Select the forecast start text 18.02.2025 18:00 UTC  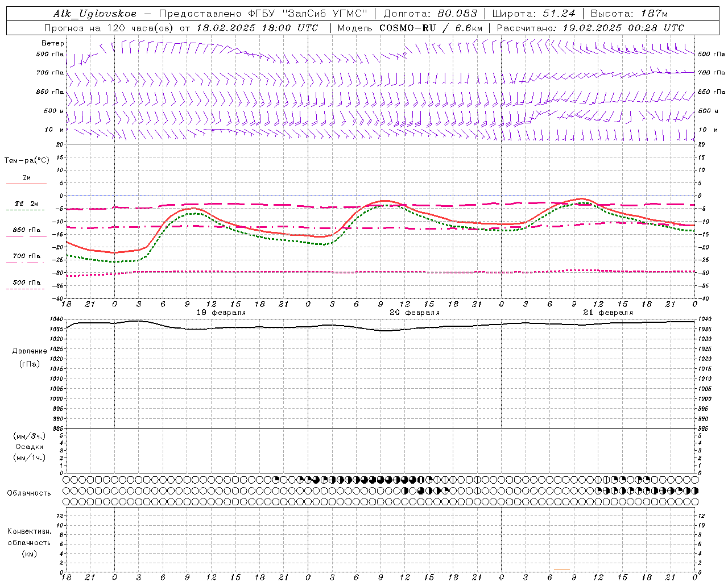257,28
